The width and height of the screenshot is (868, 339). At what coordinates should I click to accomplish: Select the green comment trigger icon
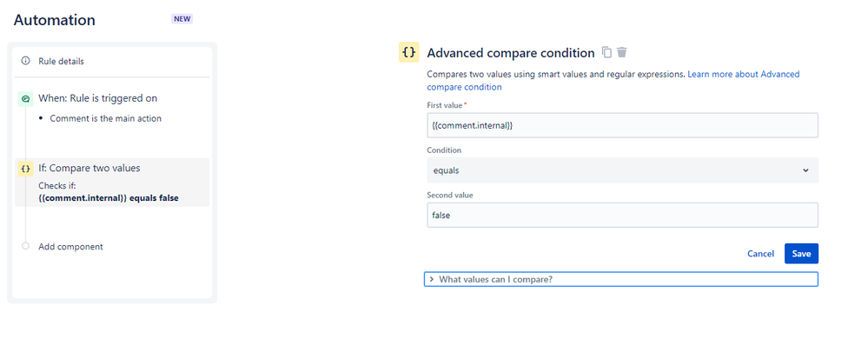pos(25,98)
